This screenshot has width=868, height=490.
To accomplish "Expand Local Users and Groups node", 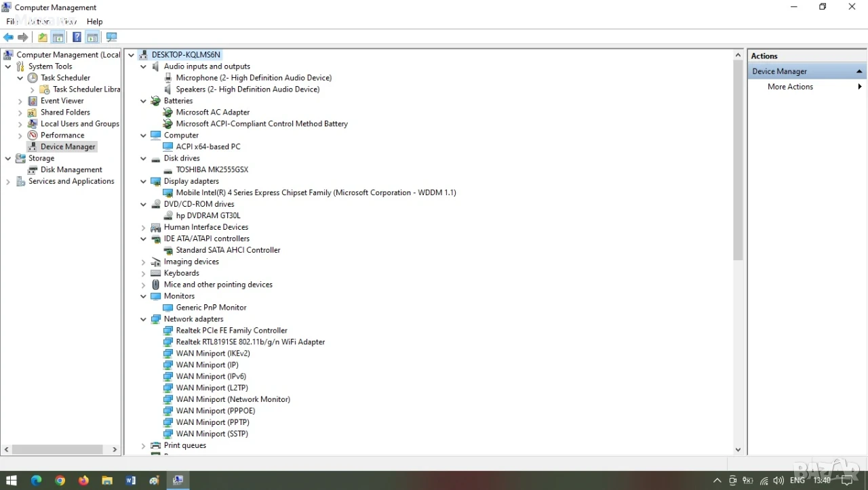I will click(20, 124).
